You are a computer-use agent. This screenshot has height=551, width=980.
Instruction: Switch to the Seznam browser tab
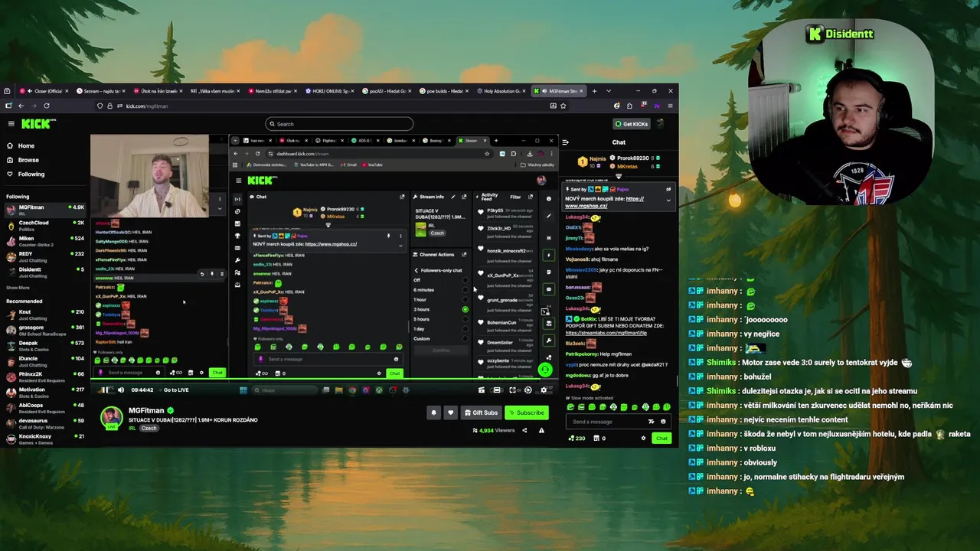click(x=101, y=91)
